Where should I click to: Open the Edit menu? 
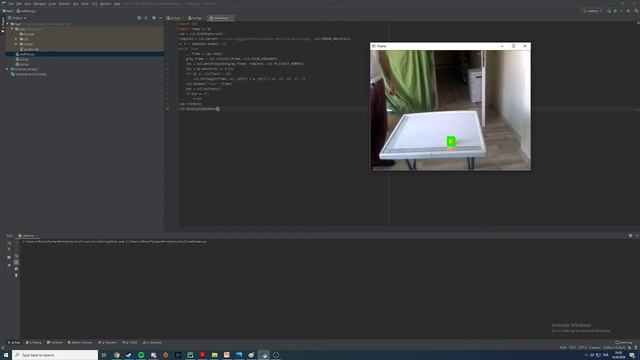(19, 4)
